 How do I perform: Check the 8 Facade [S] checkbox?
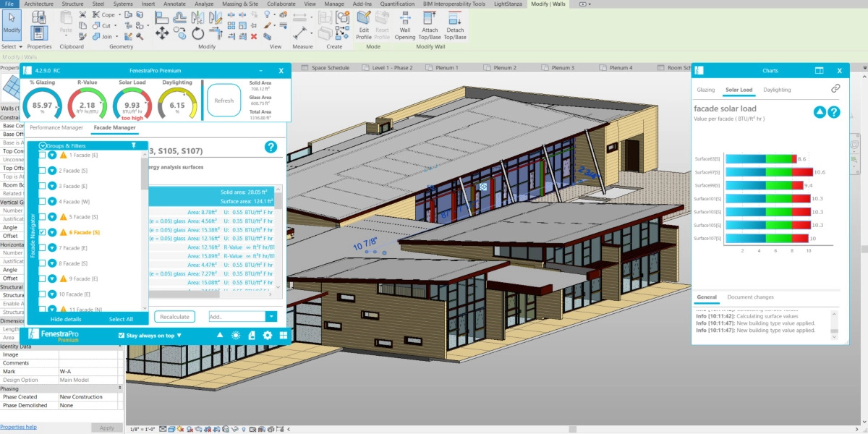pos(43,263)
